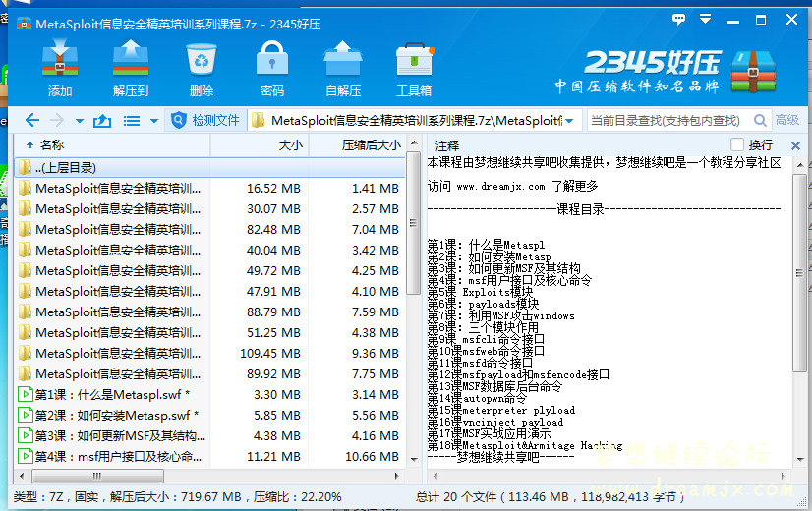Select the folder sized 30.07 MB
812x511 pixels.
pyautogui.click(x=209, y=208)
